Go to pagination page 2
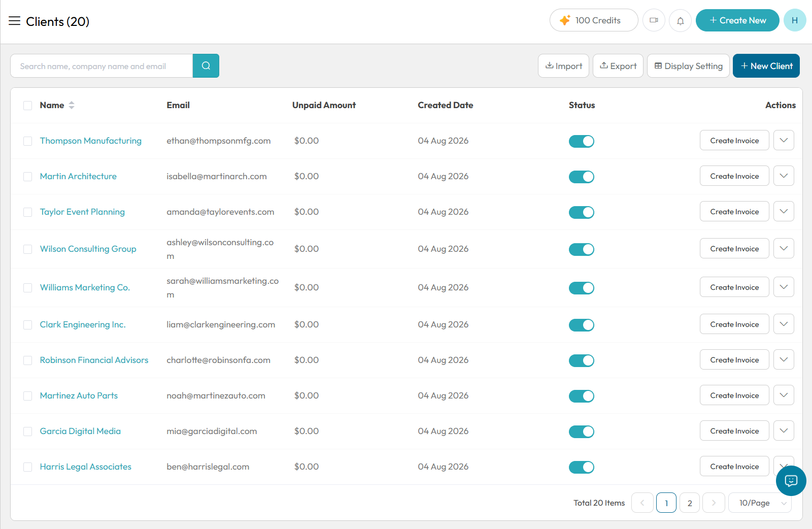The image size is (812, 529). click(x=690, y=503)
